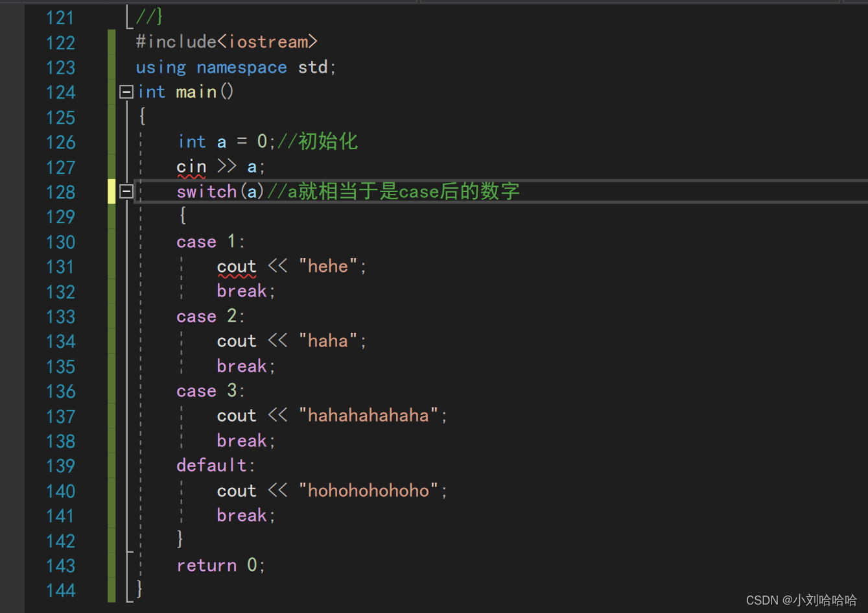
Task: Click line number 124
Action: pyautogui.click(x=60, y=92)
